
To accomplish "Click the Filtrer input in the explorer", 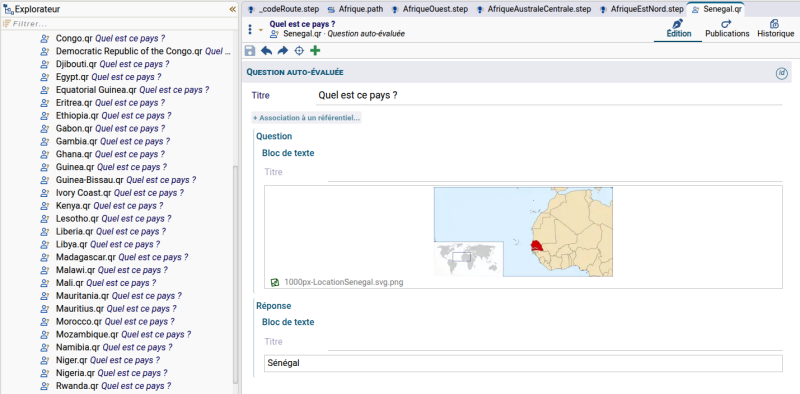I will pyautogui.click(x=120, y=23).
